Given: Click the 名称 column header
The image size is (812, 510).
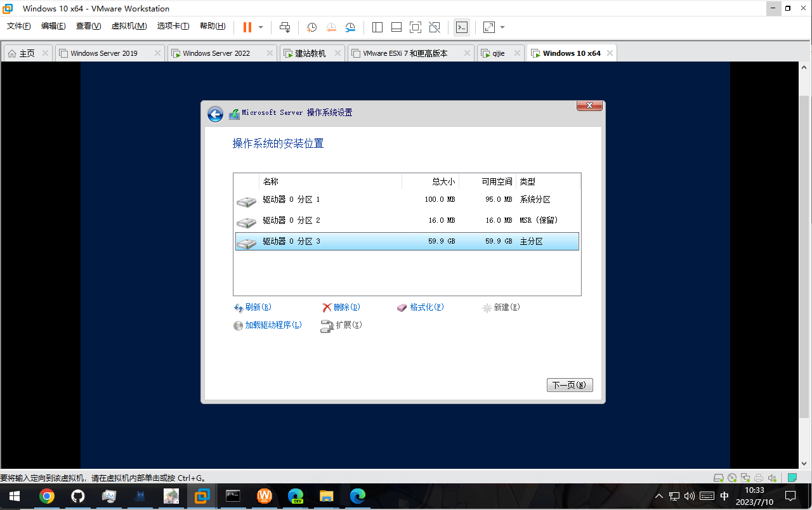Looking at the screenshot, I should pyautogui.click(x=331, y=181).
